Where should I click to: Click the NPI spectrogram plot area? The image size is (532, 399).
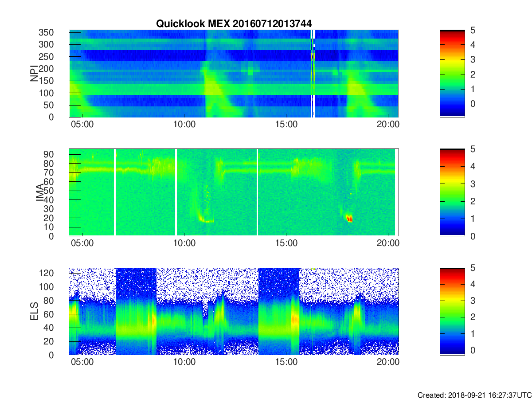pos(234,74)
